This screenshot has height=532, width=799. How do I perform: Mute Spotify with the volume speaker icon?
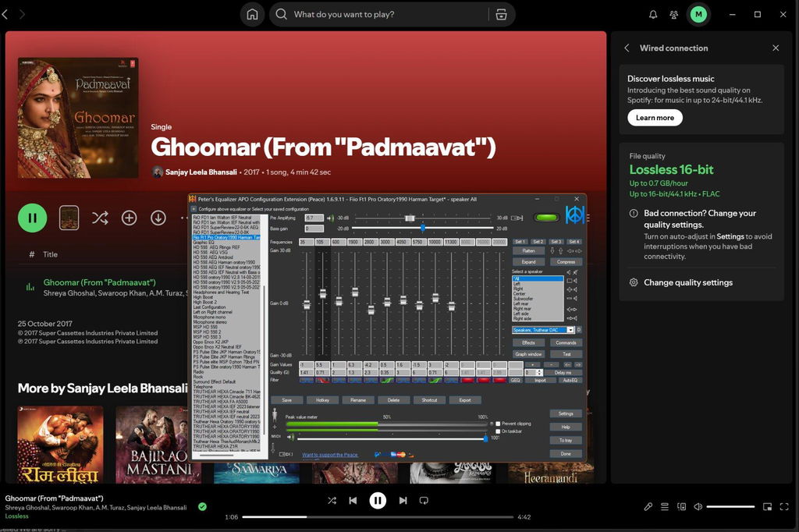point(698,506)
